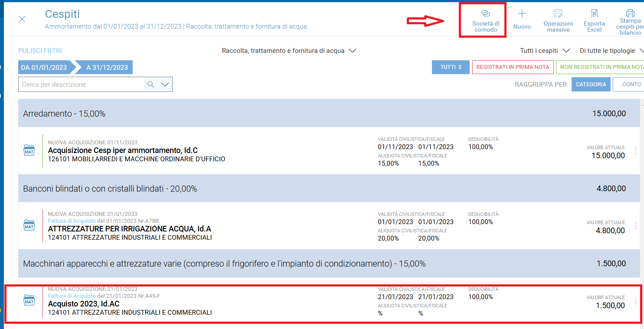Screen dimensions: 644x329
Task: Select ATTREZZATURE PER IRRIGAZIONE ACQUA, Id.A
Action: click(130, 229)
